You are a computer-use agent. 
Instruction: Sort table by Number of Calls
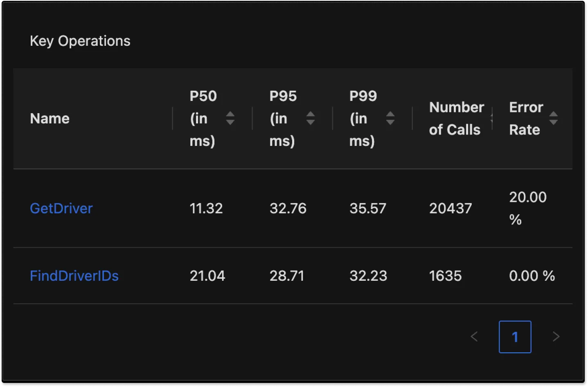491,119
